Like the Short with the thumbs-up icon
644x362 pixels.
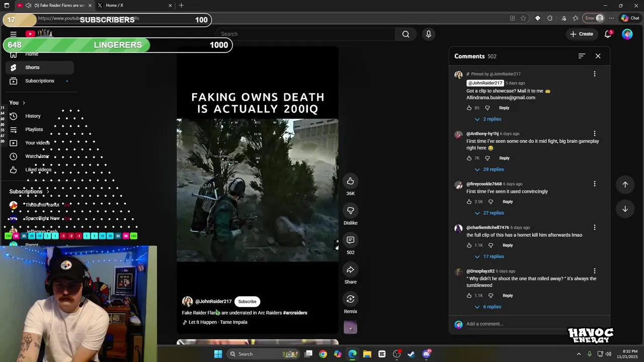point(350,181)
